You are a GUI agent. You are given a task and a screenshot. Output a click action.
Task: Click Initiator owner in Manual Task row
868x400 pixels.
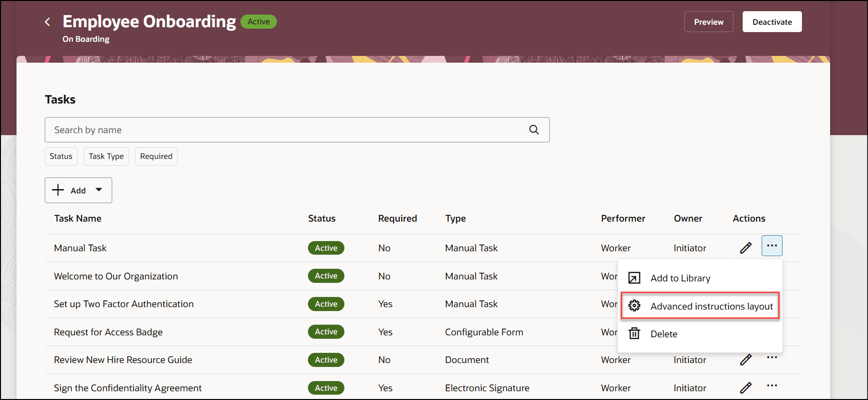[690, 248]
